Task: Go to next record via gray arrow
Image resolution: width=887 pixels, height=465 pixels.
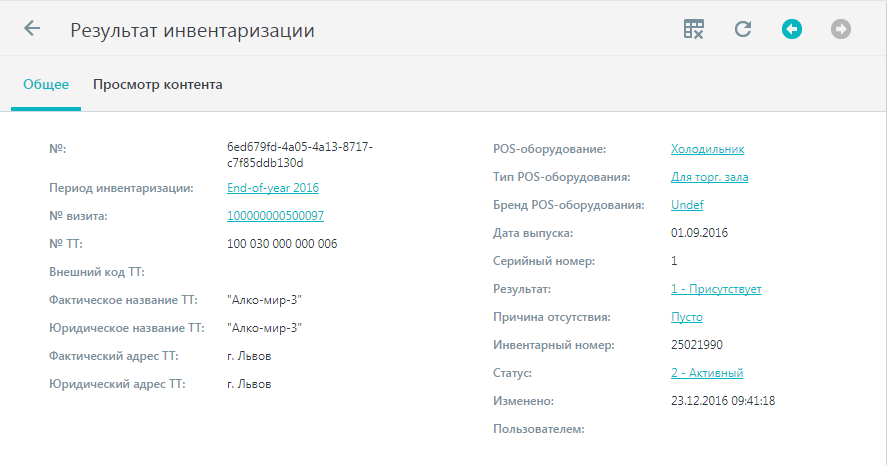Action: 841,29
